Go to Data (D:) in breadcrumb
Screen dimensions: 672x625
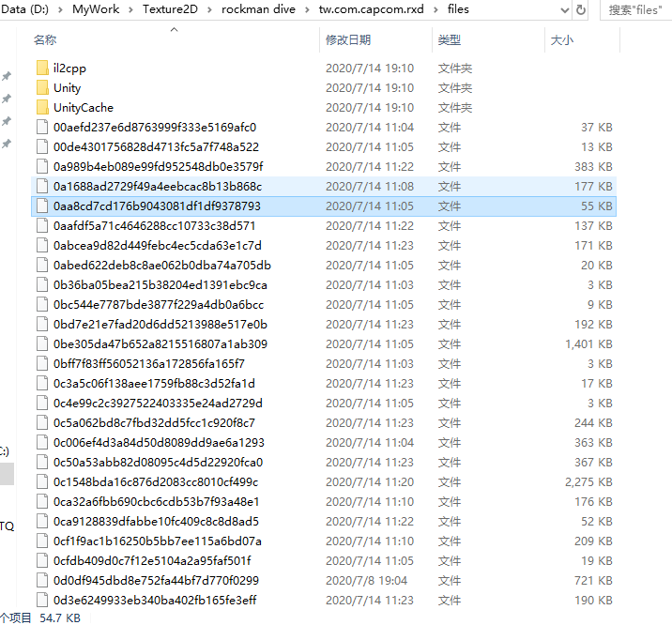point(24,9)
